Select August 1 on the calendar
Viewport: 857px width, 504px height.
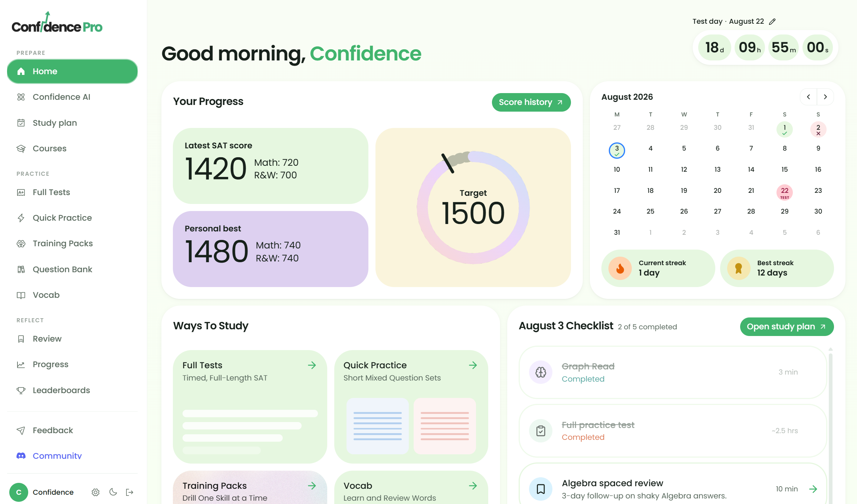(785, 129)
